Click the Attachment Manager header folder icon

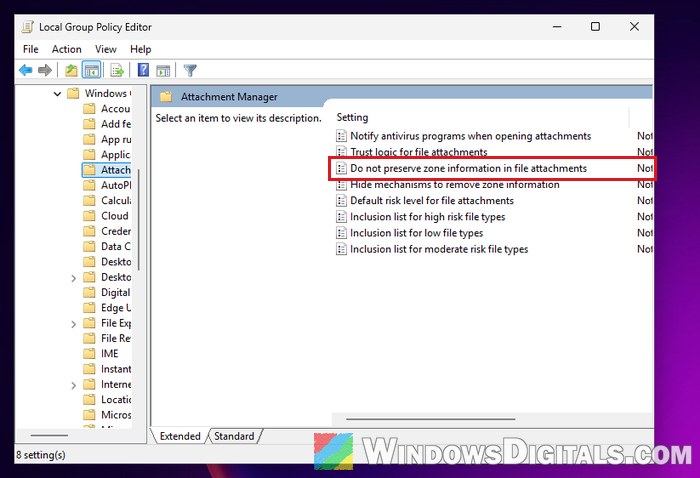click(166, 97)
